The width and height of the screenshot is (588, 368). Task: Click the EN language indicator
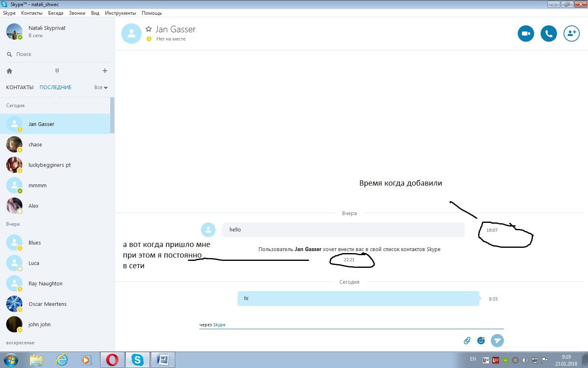[x=473, y=359]
